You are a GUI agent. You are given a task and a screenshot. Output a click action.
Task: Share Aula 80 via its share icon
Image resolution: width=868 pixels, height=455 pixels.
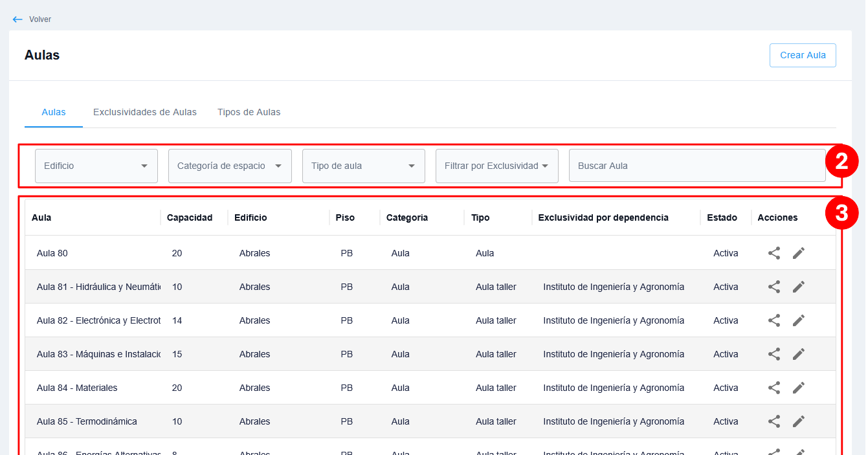[x=774, y=253]
